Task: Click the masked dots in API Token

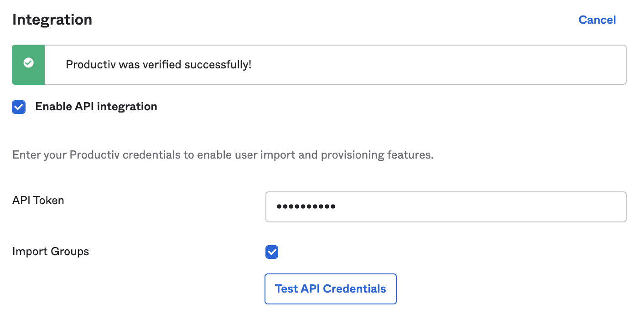Action: point(306,207)
